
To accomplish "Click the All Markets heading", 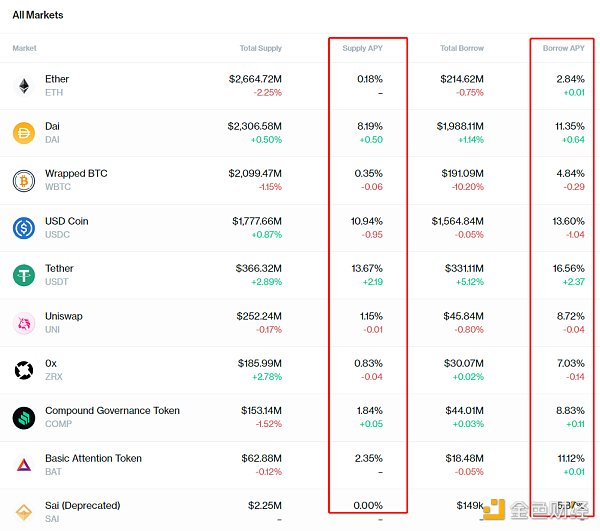I will 38,15.
